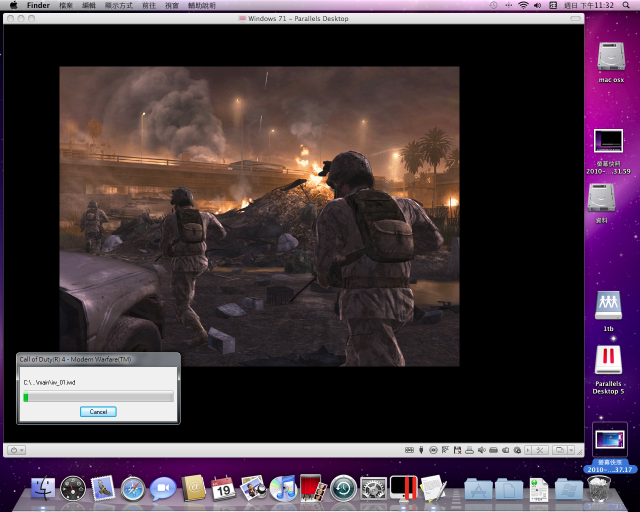
Task: Open the Applications folder stack
Action: (x=478, y=489)
